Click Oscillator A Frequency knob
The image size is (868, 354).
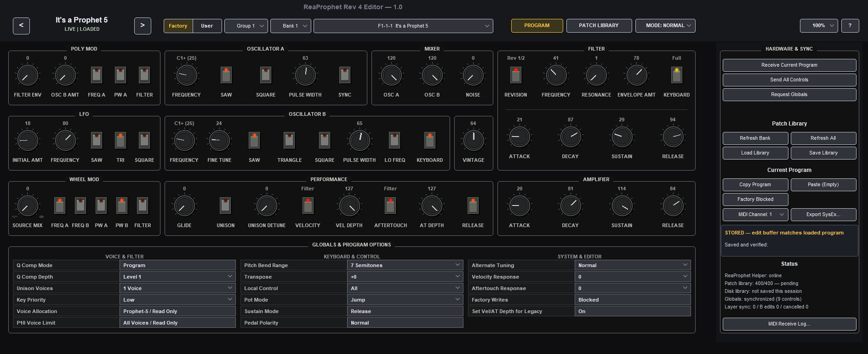tap(187, 75)
